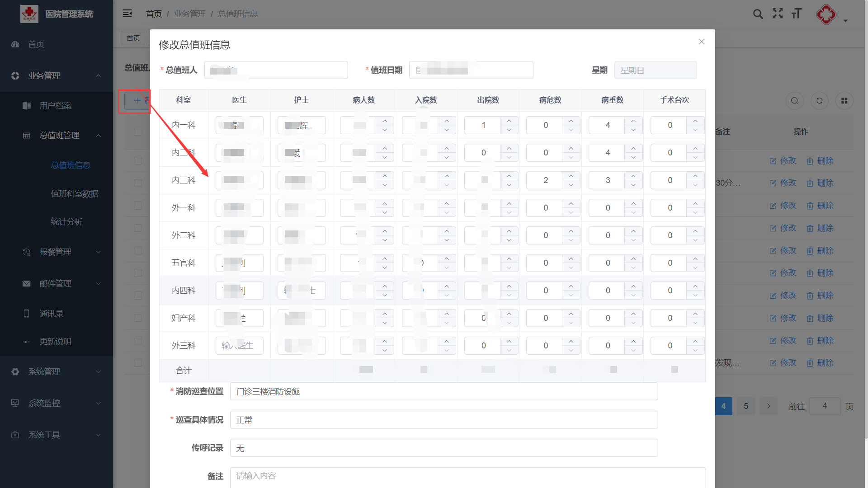Click the 消防巡查位置 input field
868x488 pixels.
coord(443,391)
